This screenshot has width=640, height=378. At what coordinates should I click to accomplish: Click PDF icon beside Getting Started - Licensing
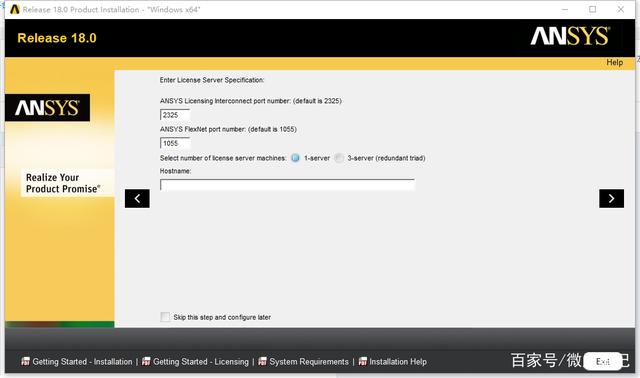click(146, 361)
